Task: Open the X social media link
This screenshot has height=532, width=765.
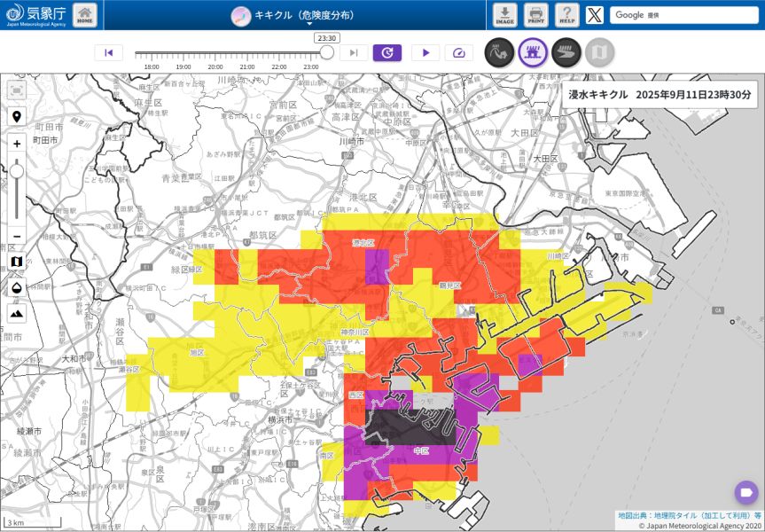Action: pos(595,14)
